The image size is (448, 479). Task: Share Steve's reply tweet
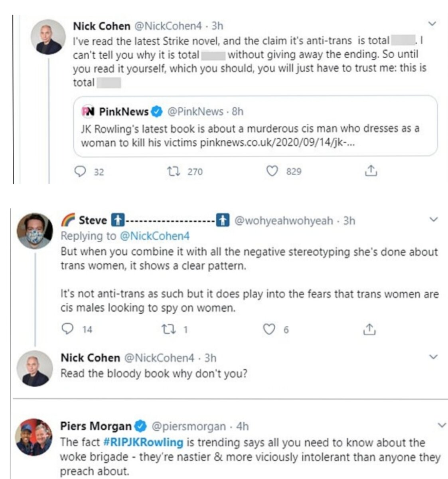[369, 329]
